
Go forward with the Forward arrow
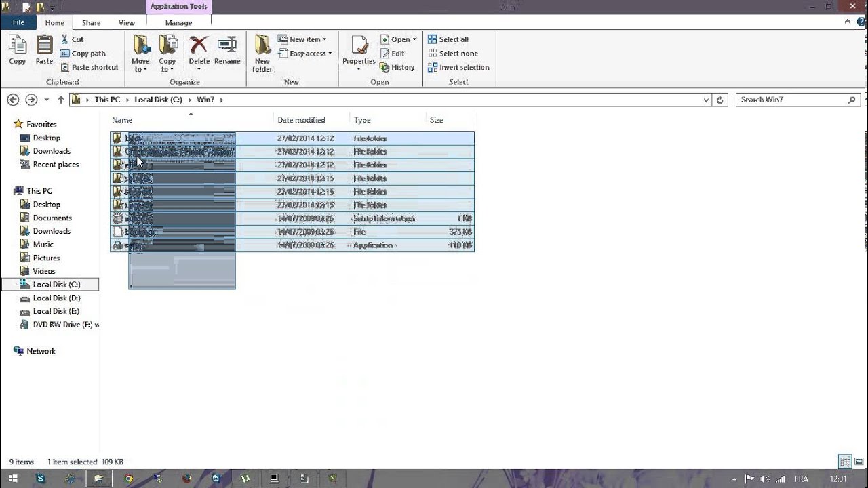[x=31, y=100]
